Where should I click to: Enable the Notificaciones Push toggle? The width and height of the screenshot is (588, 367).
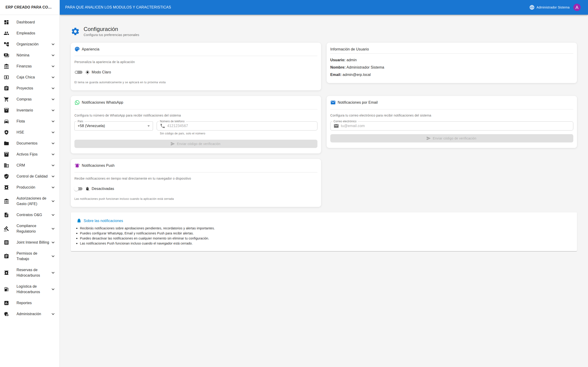[x=79, y=189]
